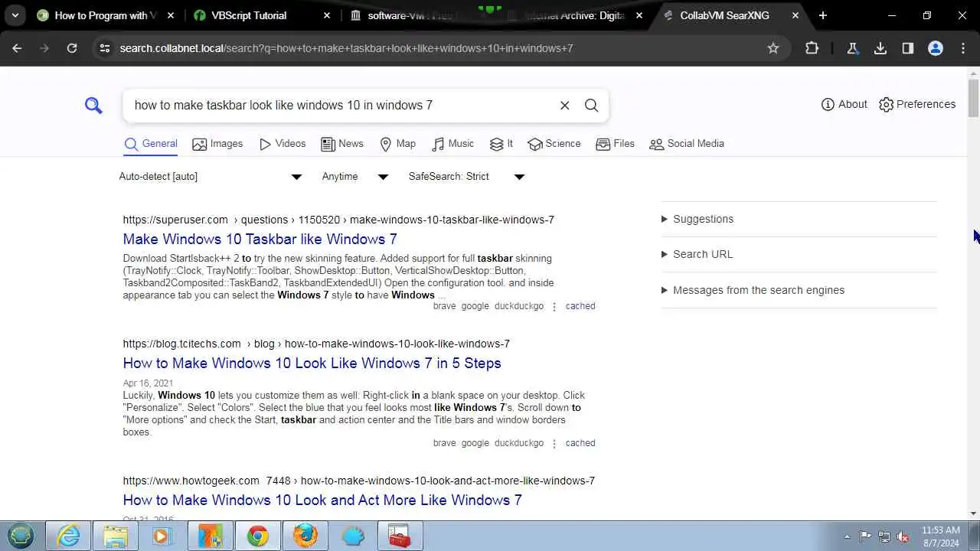Open search Preferences
This screenshot has width=980, height=551.
coord(917,104)
